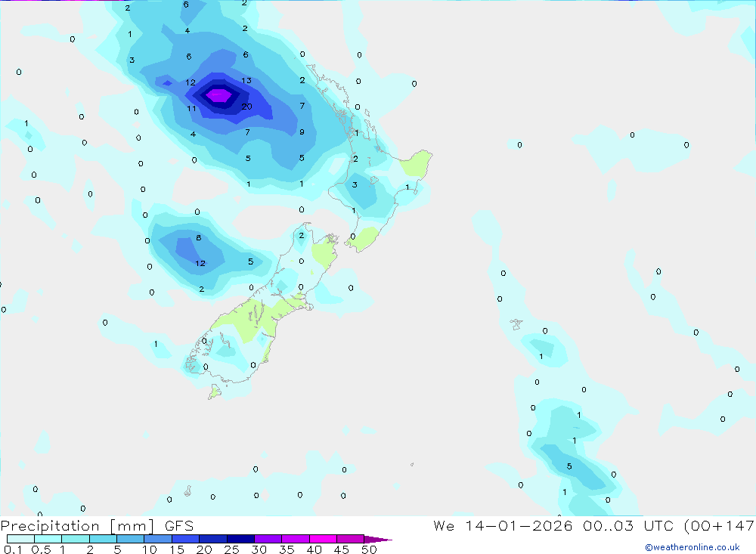Click the '30' legend scale label

point(259,549)
